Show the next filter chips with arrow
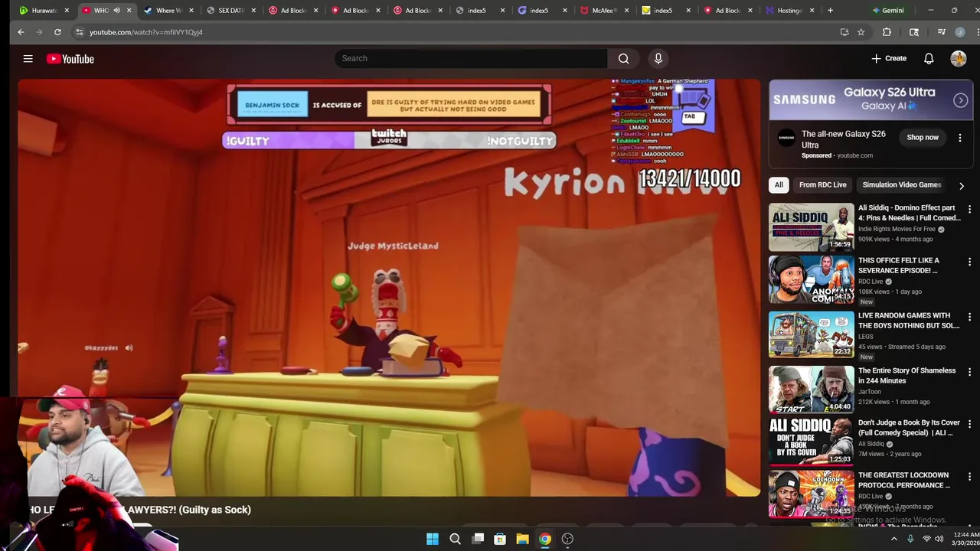This screenshot has width=980, height=551. 962,185
